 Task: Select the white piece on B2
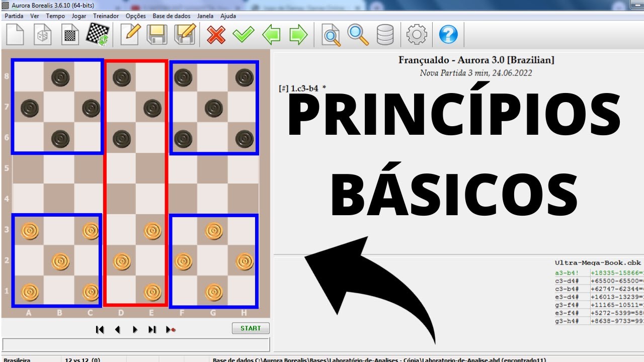60,261
